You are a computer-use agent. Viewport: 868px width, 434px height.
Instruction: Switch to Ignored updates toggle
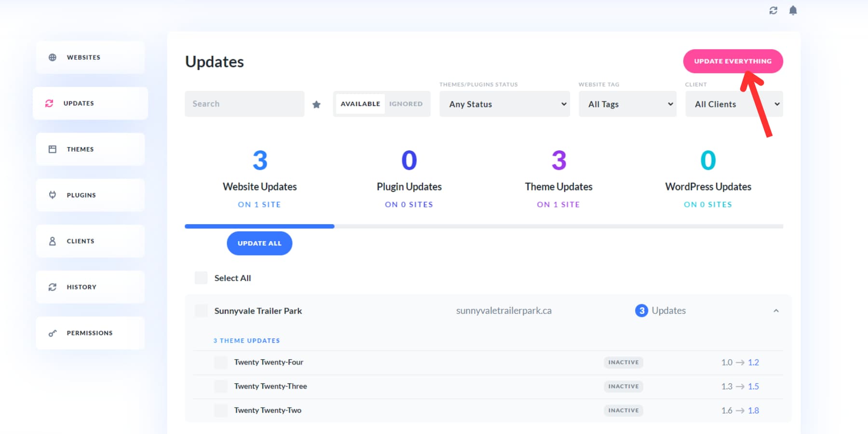point(406,104)
